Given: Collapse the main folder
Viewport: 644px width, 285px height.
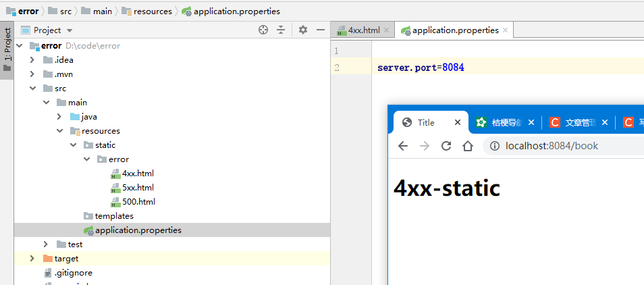Looking at the screenshot, I should point(47,103).
